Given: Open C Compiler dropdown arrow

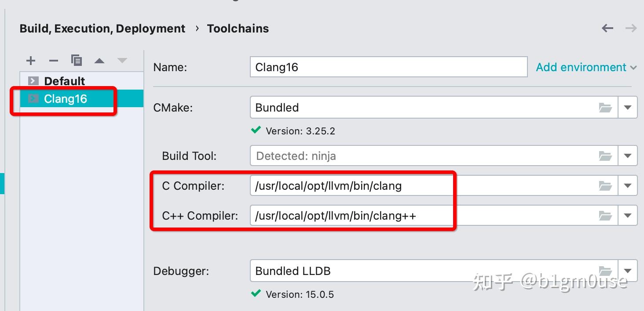Looking at the screenshot, I should pos(628,186).
